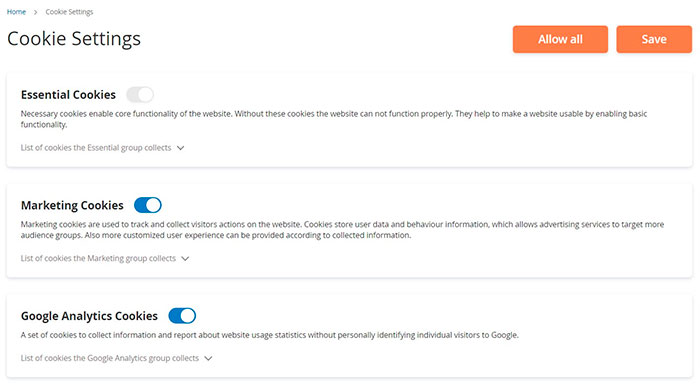This screenshot has height=385, width=700.
Task: Expand List of cookies the Google Analytics group collects
Action: (110, 358)
